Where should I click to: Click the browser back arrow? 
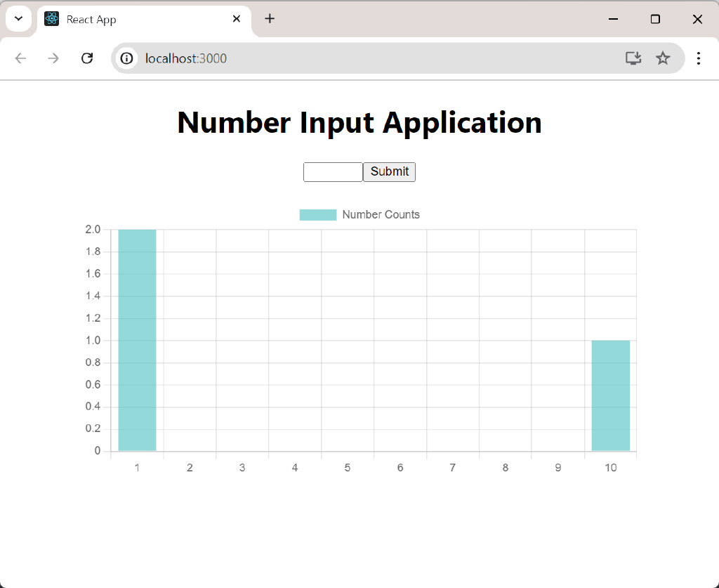20,58
